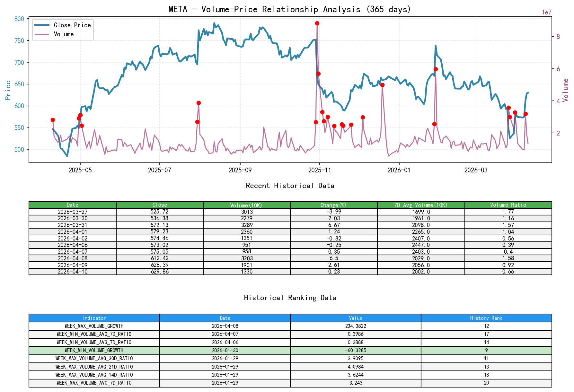Viewport: 574px width, 392px height.
Task: Click the 1e7 volume scale label
Action: tap(547, 13)
